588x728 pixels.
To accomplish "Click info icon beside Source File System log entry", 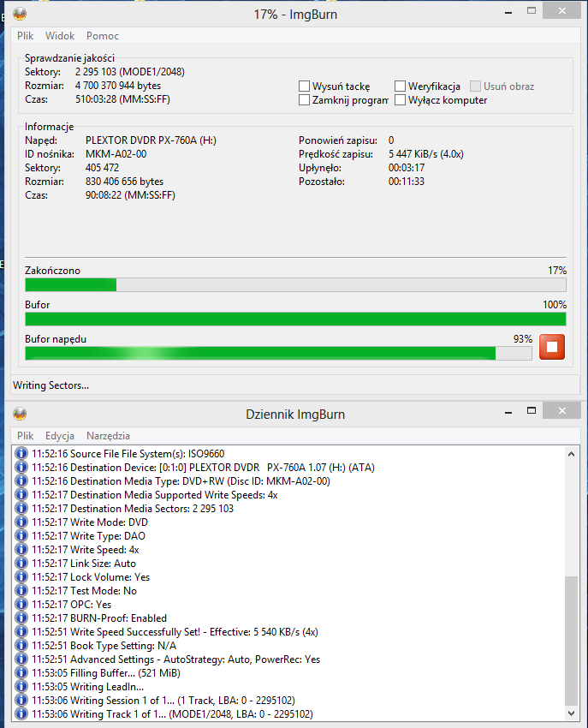I will [21, 453].
